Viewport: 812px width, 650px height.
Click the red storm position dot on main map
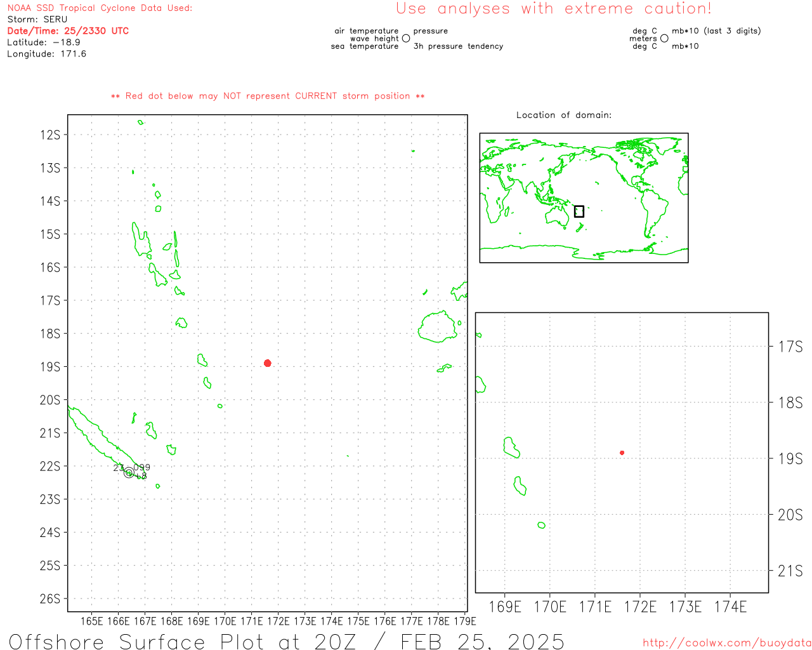click(268, 363)
